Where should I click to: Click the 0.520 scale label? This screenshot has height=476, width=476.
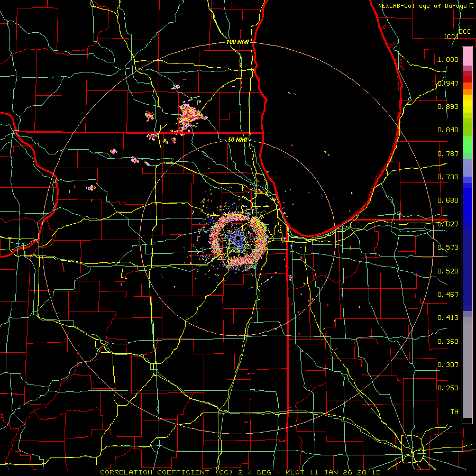[448, 271]
